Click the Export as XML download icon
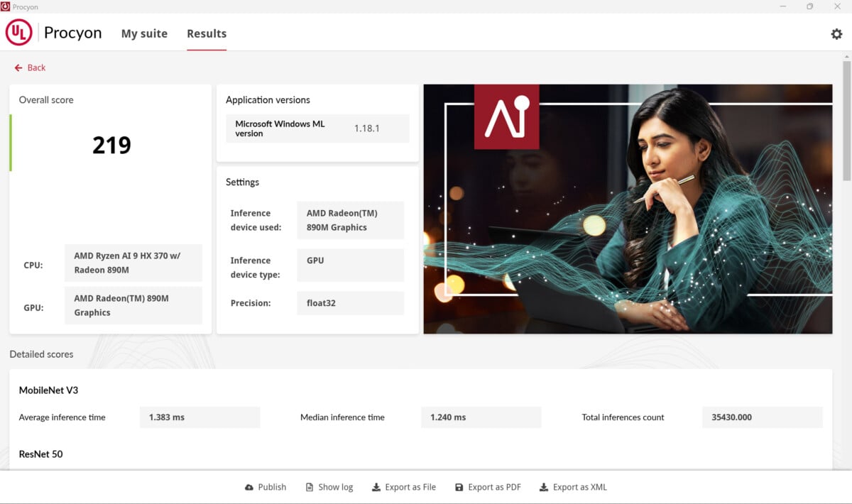Viewport: 852px width, 504px height. pos(544,488)
